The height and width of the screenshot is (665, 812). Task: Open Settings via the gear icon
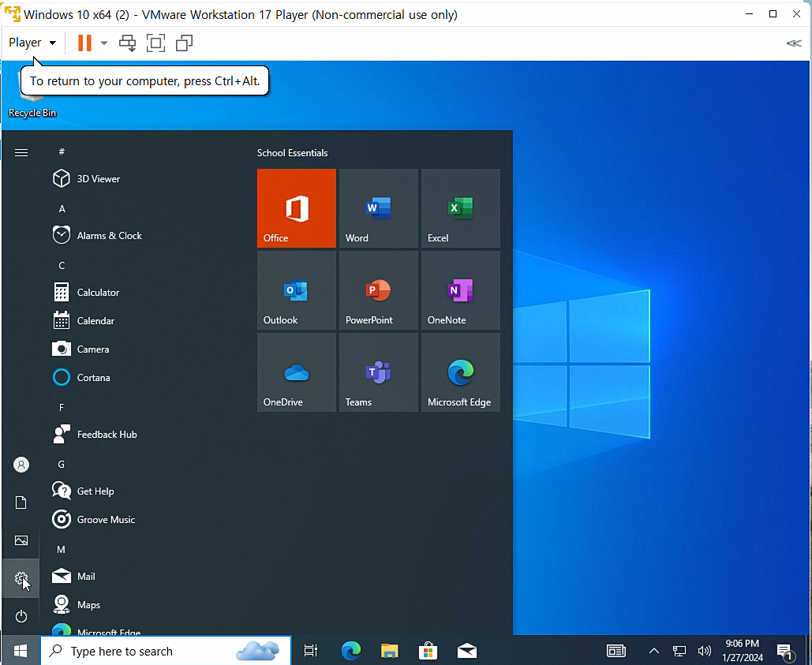click(21, 578)
